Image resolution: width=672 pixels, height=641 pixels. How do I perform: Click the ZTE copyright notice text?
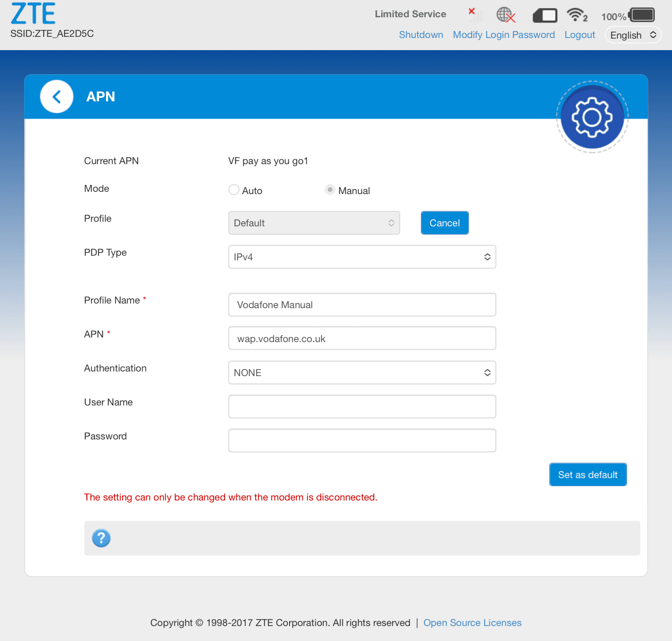coord(280,623)
